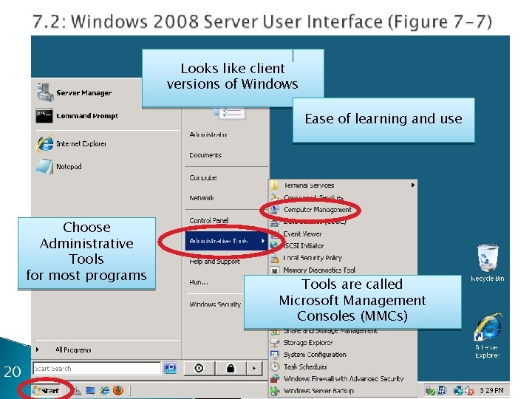This screenshot has height=399, width=532.
Task: Click the network connection tray icon
Action: tap(458, 391)
